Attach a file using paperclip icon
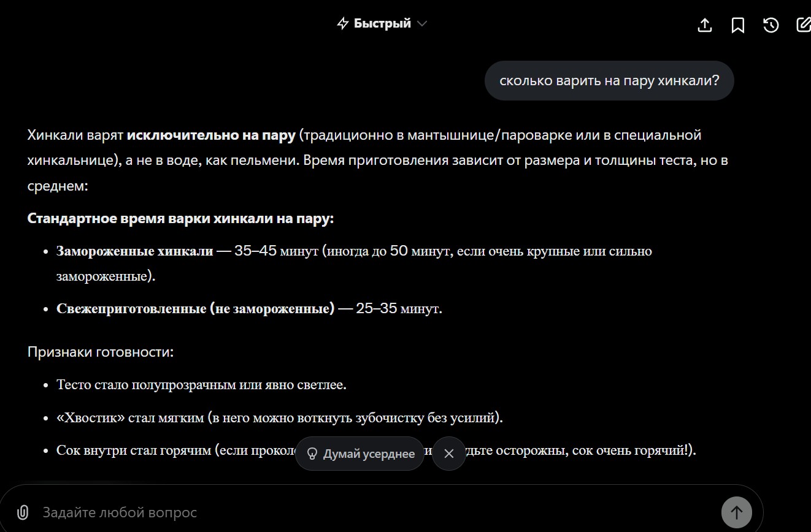The height and width of the screenshot is (532, 811). tap(23, 512)
